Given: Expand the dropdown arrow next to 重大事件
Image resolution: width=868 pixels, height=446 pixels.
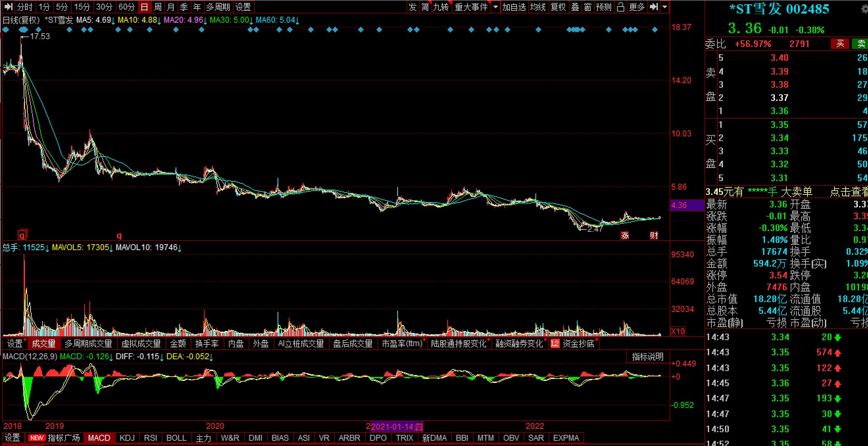Looking at the screenshot, I should (x=496, y=7).
